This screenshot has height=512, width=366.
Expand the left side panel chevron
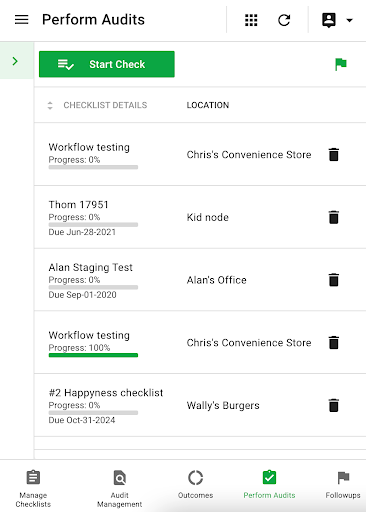point(15,61)
